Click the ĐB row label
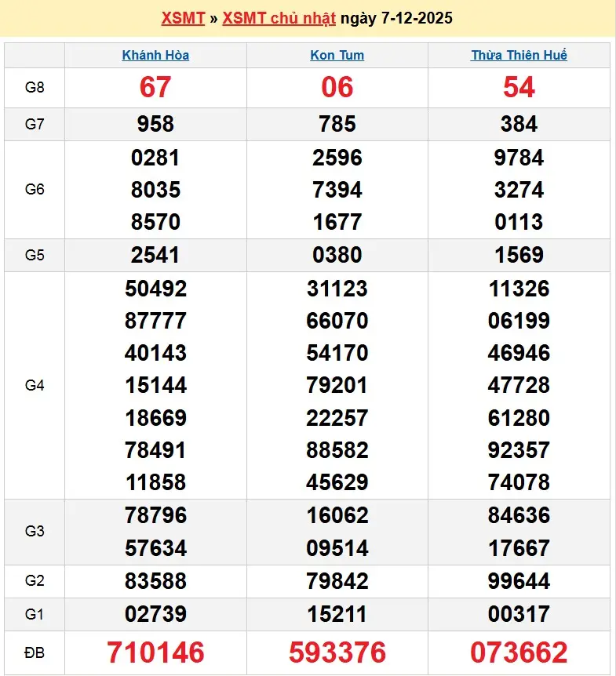The width and height of the screenshot is (616, 676). tap(35, 652)
